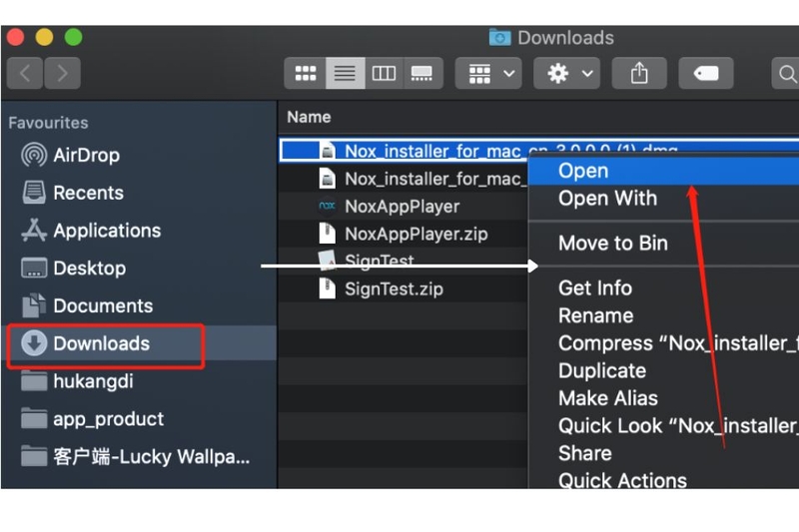Click the Share toolbar button
Image resolution: width=799 pixels, height=532 pixels.
(639, 73)
